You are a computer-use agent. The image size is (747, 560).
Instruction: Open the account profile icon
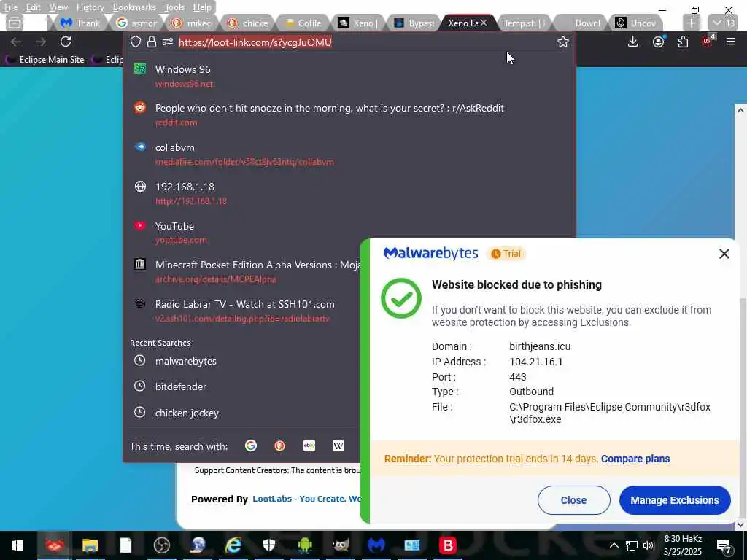(659, 42)
